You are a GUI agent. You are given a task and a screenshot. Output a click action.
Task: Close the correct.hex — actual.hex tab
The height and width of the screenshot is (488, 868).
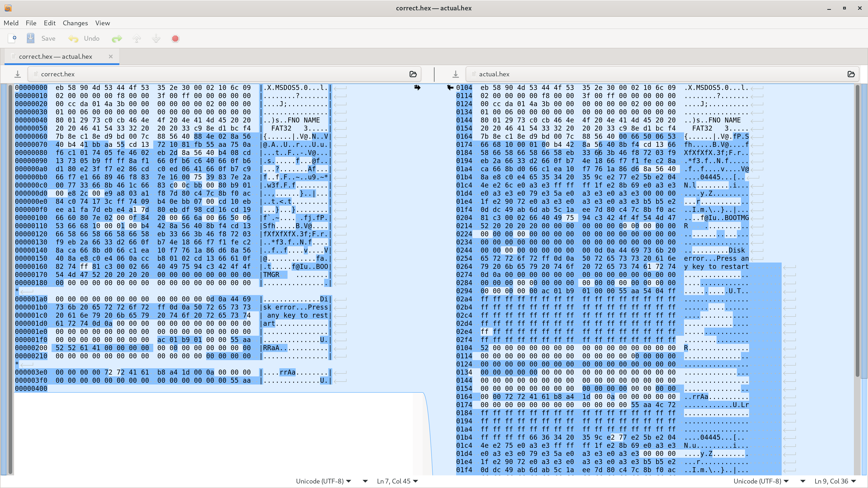click(111, 56)
